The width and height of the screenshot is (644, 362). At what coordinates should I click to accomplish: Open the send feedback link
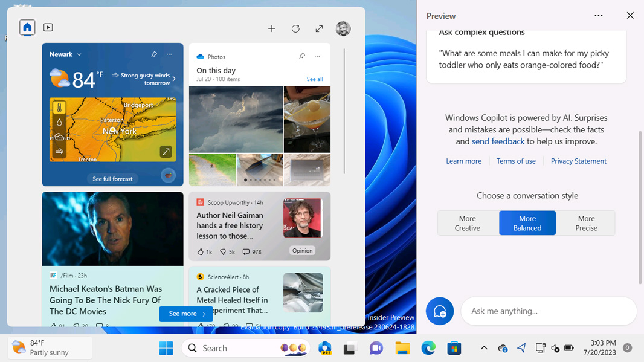pos(498,141)
